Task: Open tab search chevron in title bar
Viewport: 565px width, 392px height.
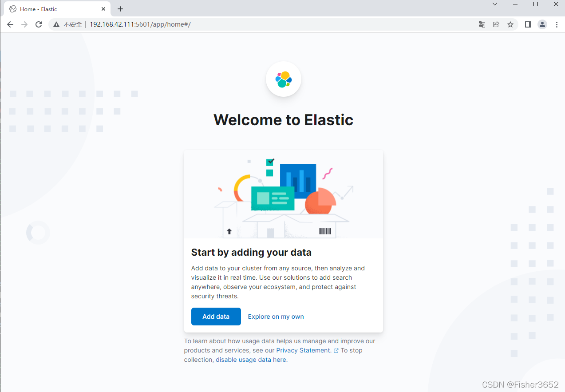Action: click(495, 4)
